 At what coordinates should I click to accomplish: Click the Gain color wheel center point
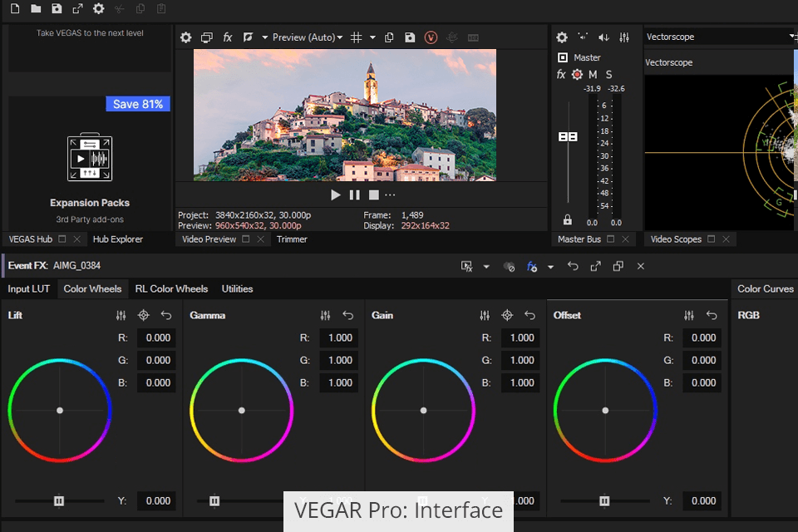tap(423, 411)
